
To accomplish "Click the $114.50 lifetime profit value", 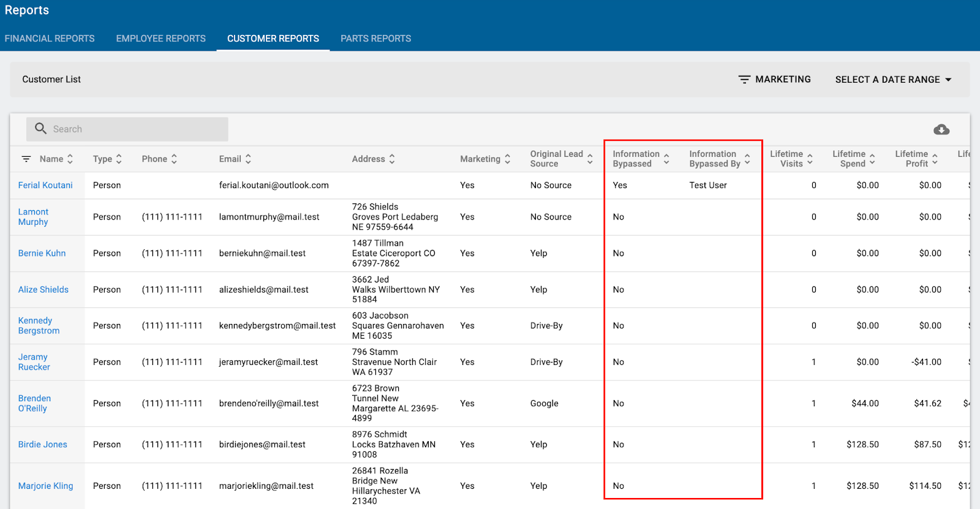I will pyautogui.click(x=925, y=486).
